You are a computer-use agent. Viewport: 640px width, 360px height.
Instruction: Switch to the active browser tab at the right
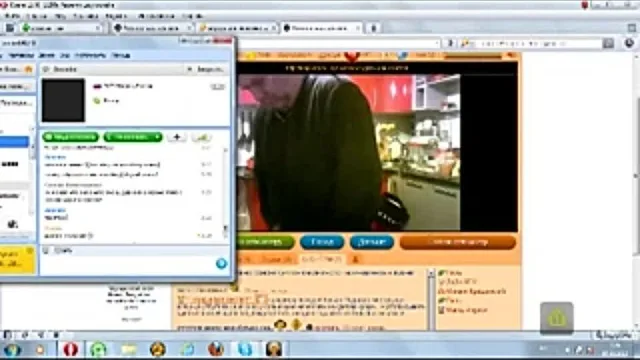coord(321,28)
